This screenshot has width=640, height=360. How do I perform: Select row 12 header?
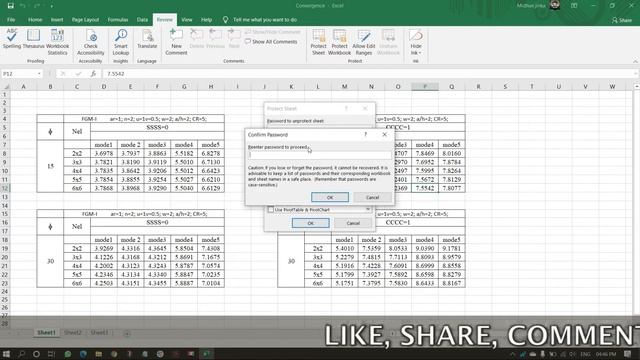pyautogui.click(x=5, y=188)
